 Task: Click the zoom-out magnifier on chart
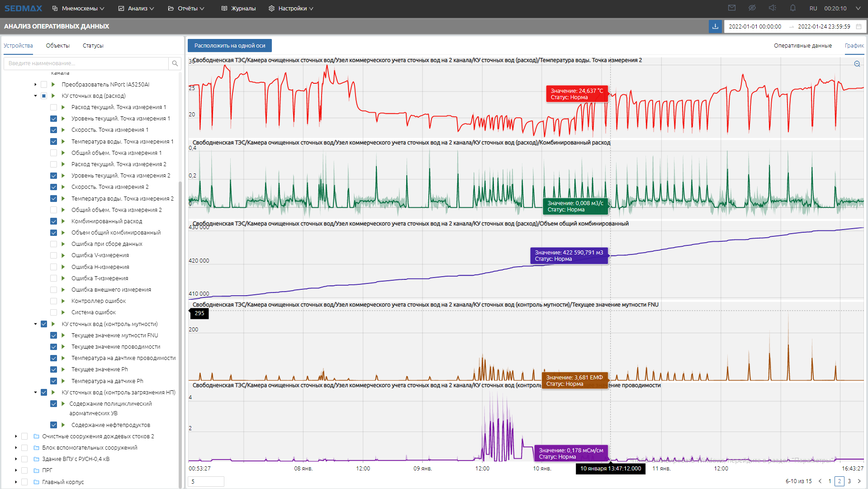tap(857, 64)
